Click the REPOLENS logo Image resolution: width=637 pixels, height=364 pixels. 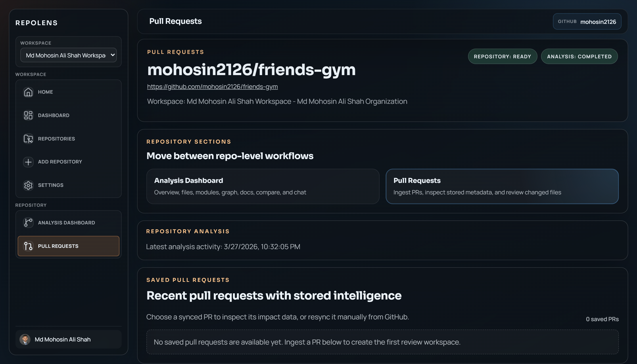coord(36,23)
